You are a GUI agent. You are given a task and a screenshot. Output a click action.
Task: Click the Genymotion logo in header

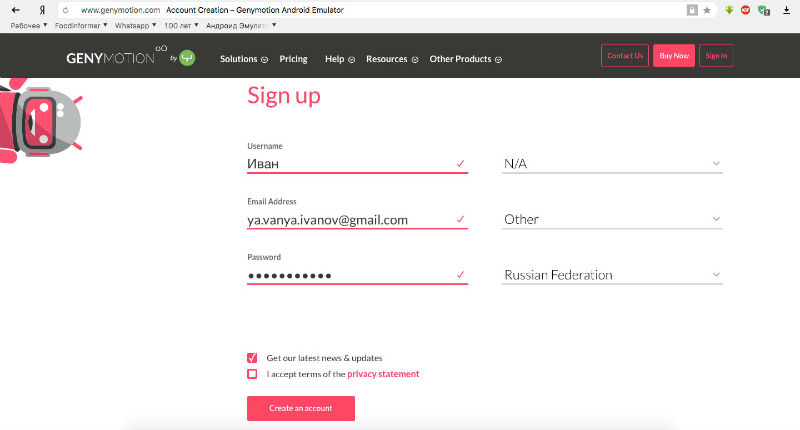(x=110, y=58)
